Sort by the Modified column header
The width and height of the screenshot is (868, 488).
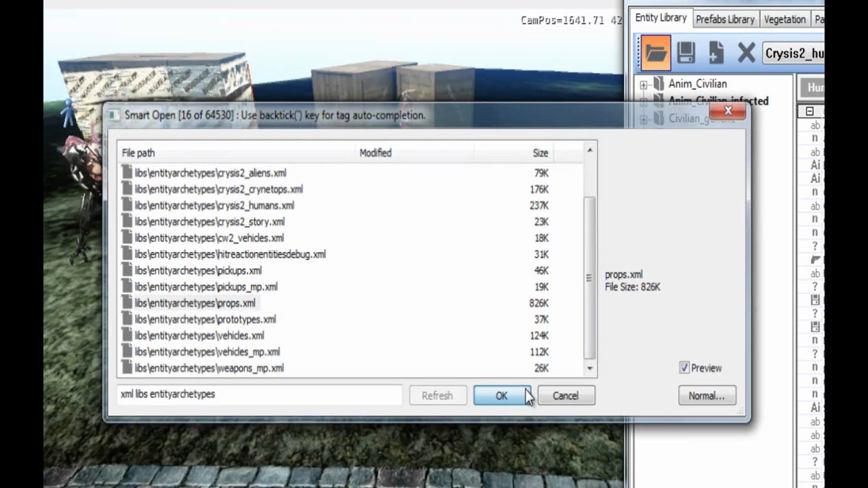[x=414, y=153]
